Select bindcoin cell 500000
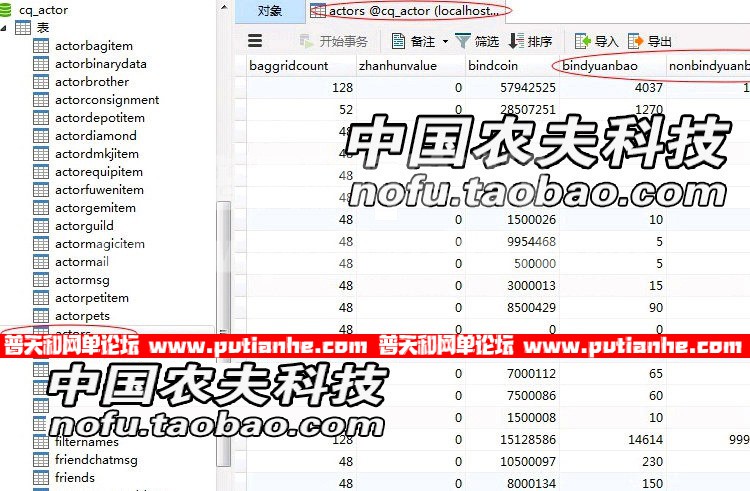Screen dimensions: 750x491 pyautogui.click(x=512, y=264)
